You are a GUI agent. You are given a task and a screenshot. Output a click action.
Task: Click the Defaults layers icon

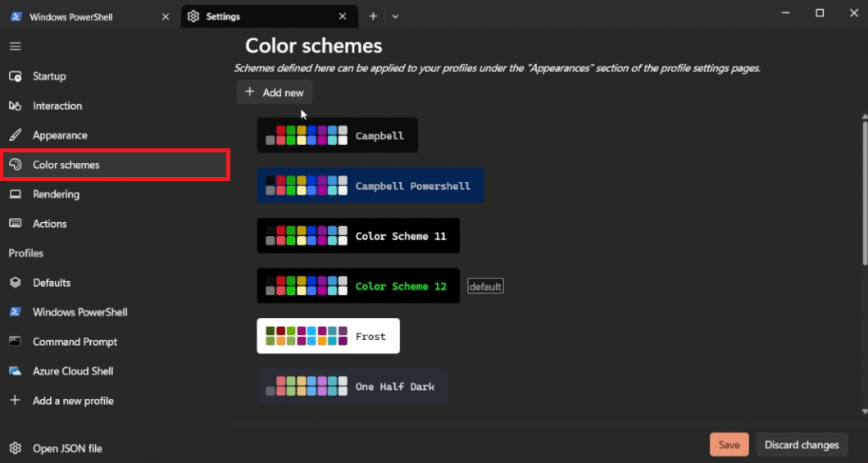pyautogui.click(x=15, y=283)
